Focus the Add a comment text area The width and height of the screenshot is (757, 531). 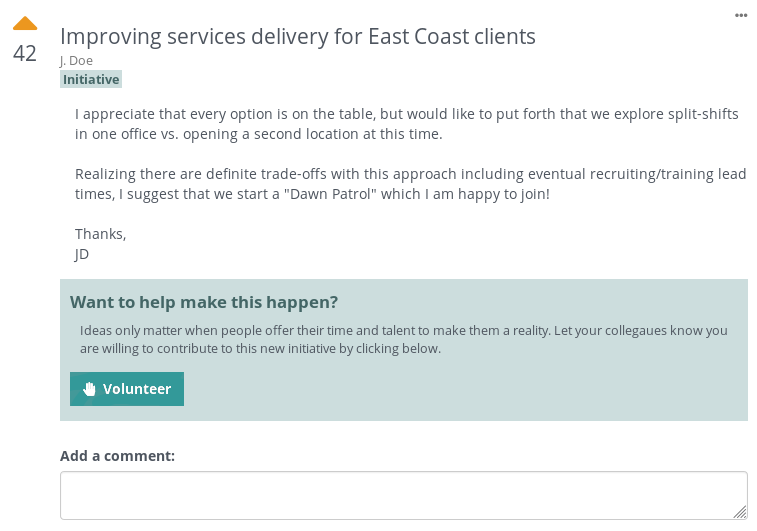pyautogui.click(x=404, y=495)
